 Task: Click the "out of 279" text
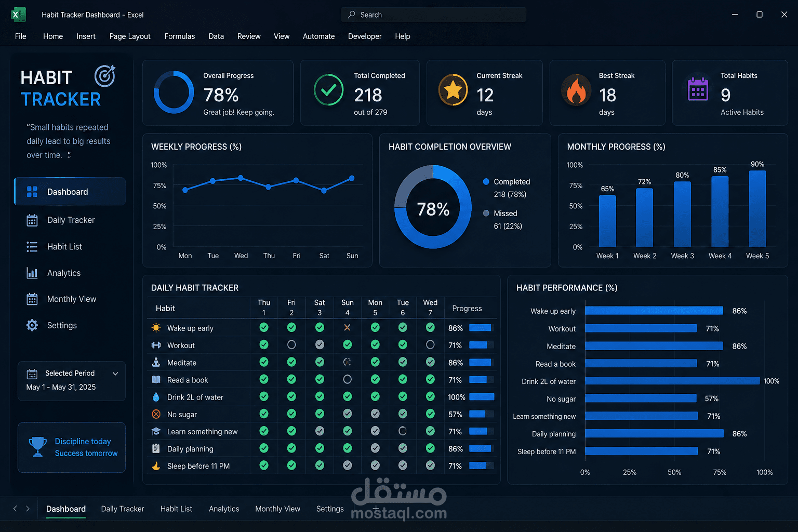(x=370, y=112)
